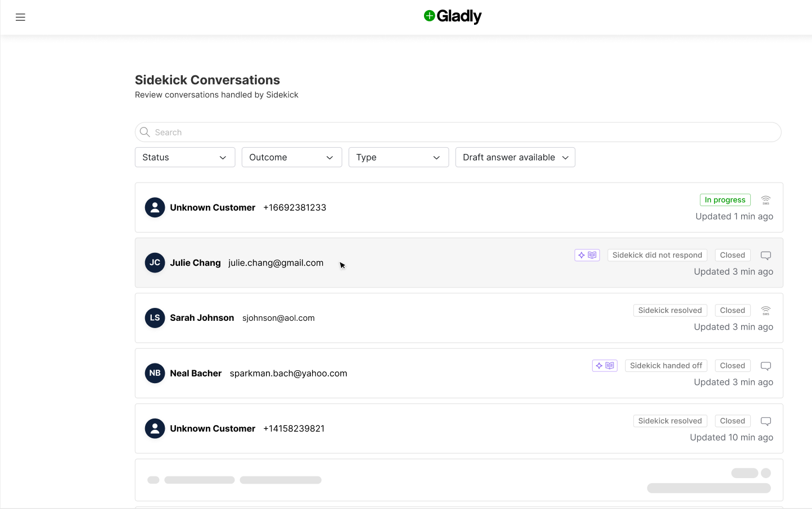
Task: Open the Draft answer available dropdown
Action: tap(515, 157)
